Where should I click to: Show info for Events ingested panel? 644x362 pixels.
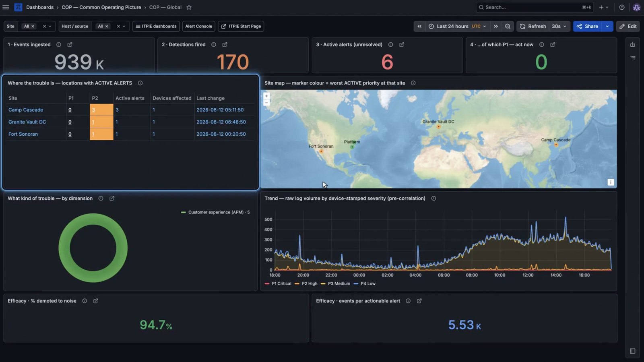(58, 45)
